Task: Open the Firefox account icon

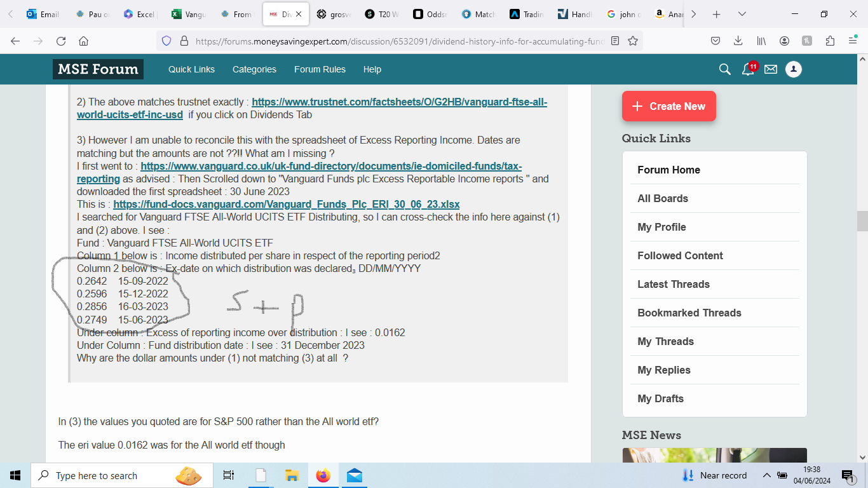Action: pyautogui.click(x=784, y=41)
